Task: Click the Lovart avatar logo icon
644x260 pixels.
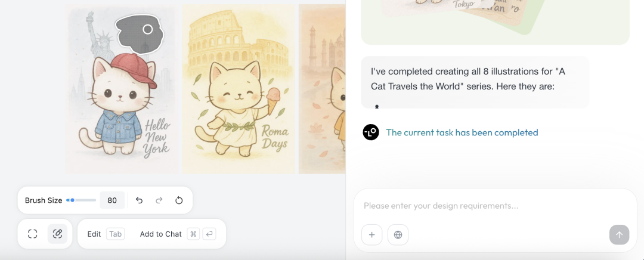Action: tap(371, 132)
